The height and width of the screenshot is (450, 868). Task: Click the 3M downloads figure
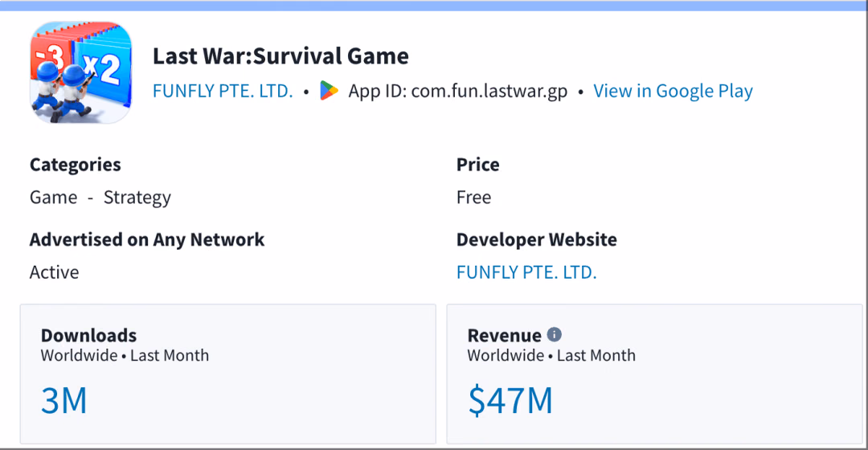click(x=64, y=401)
